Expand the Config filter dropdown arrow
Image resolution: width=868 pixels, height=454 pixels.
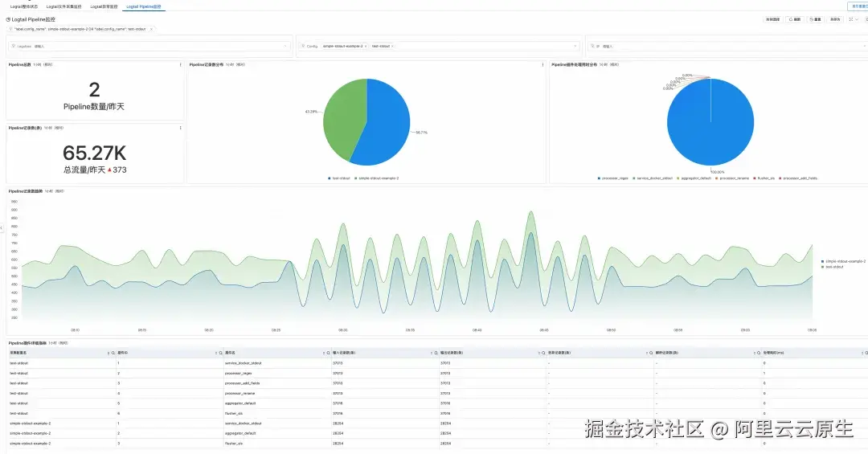point(575,46)
